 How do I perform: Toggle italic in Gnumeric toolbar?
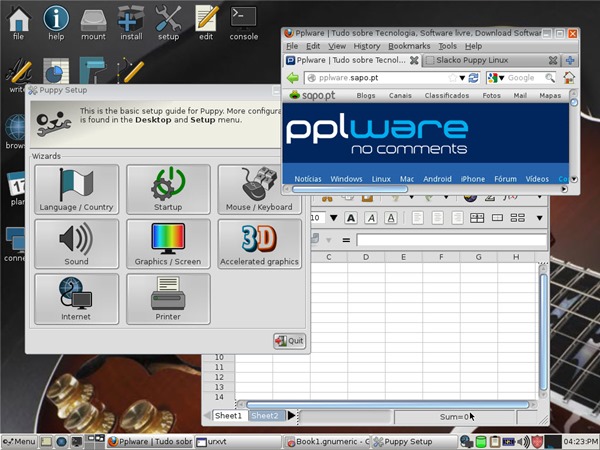click(371, 218)
